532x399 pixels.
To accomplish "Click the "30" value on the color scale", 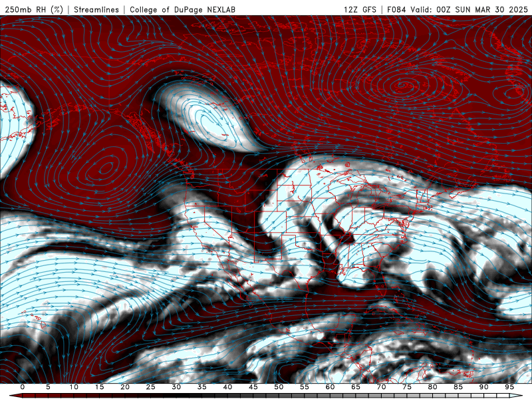I will point(176,387).
